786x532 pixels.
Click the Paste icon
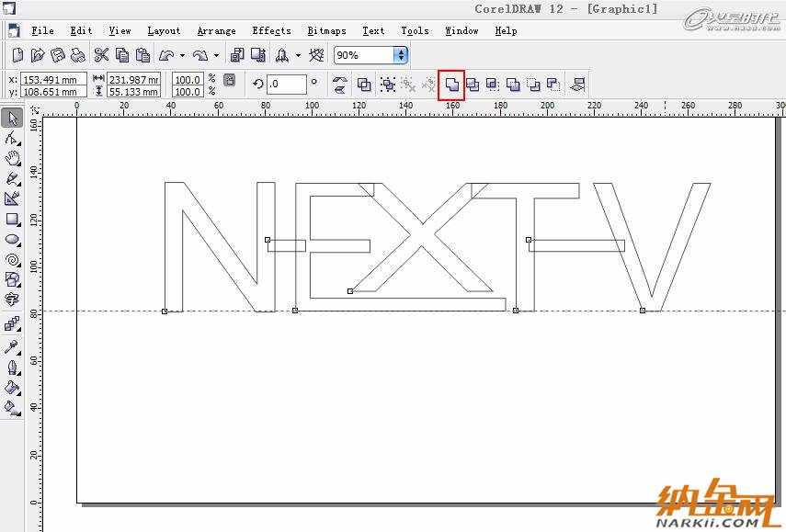(142, 54)
